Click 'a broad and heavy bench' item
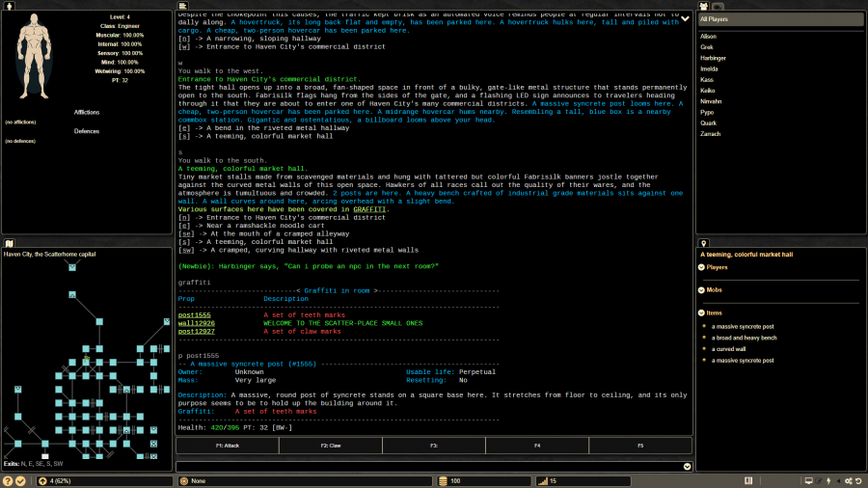The width and height of the screenshot is (868, 488). [744, 339]
